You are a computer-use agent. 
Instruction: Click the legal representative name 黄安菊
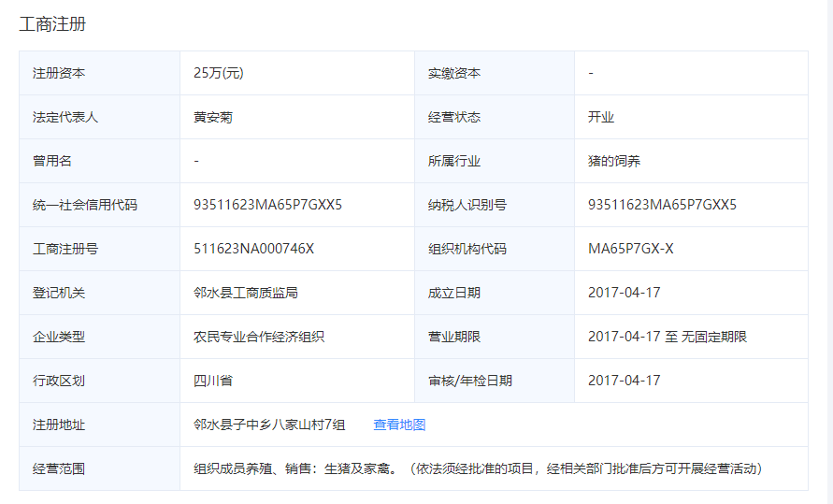coord(213,117)
